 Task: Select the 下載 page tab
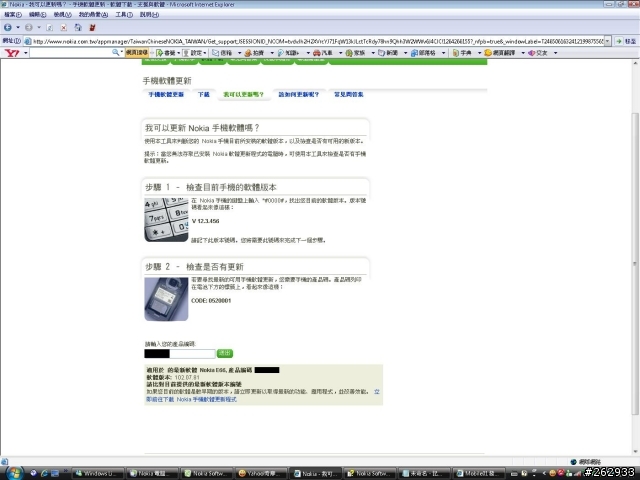click(x=204, y=94)
